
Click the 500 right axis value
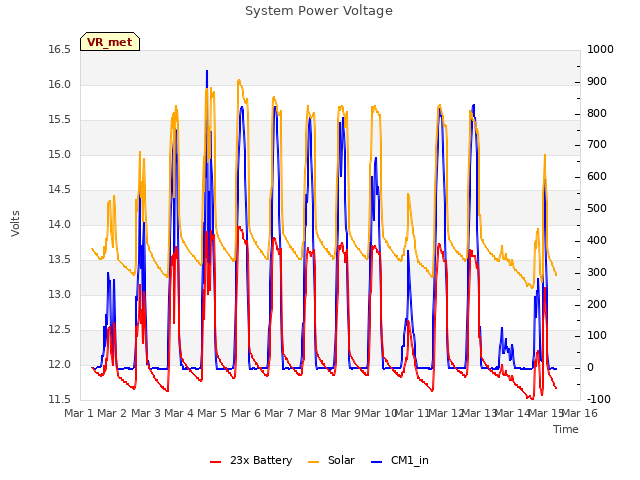pos(597,209)
